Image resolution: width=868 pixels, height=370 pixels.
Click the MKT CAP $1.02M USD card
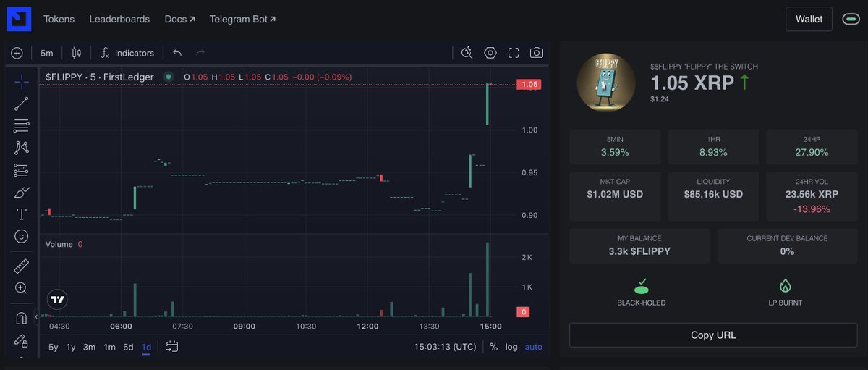(x=615, y=196)
